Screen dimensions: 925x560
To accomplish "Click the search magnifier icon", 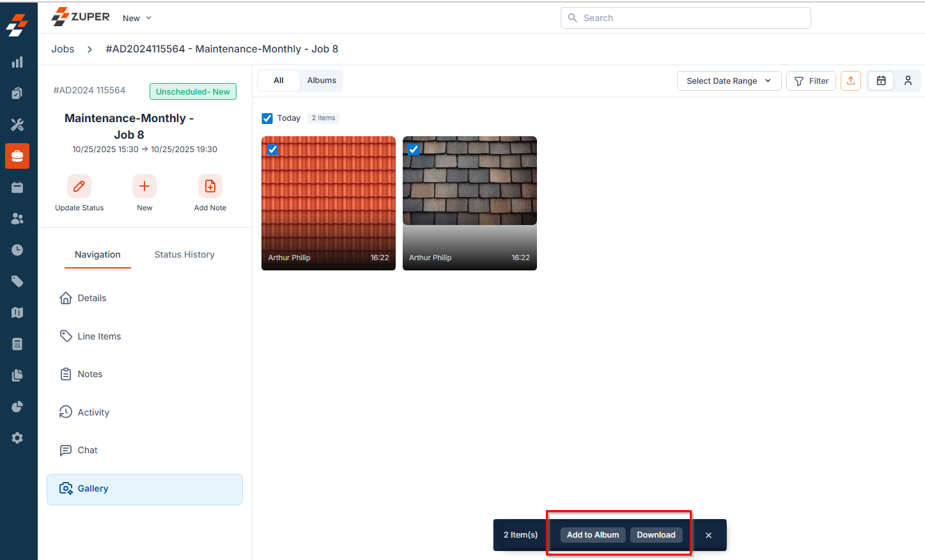I will 573,18.
